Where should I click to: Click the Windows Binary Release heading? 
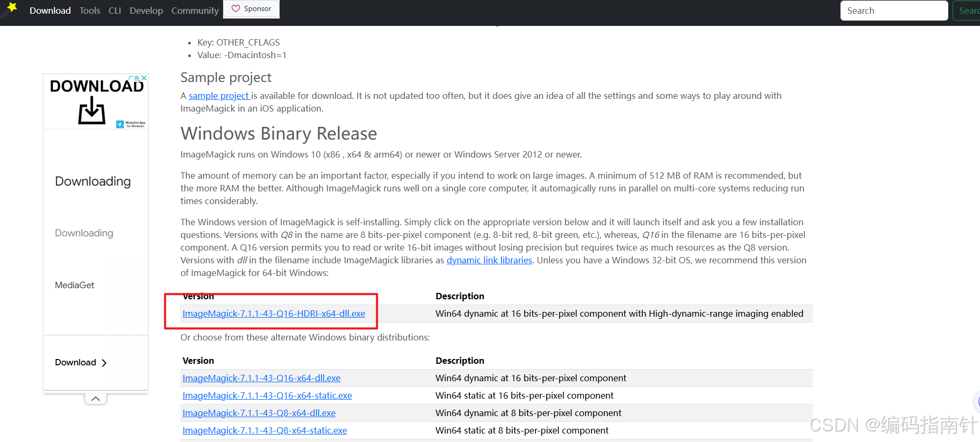(279, 134)
